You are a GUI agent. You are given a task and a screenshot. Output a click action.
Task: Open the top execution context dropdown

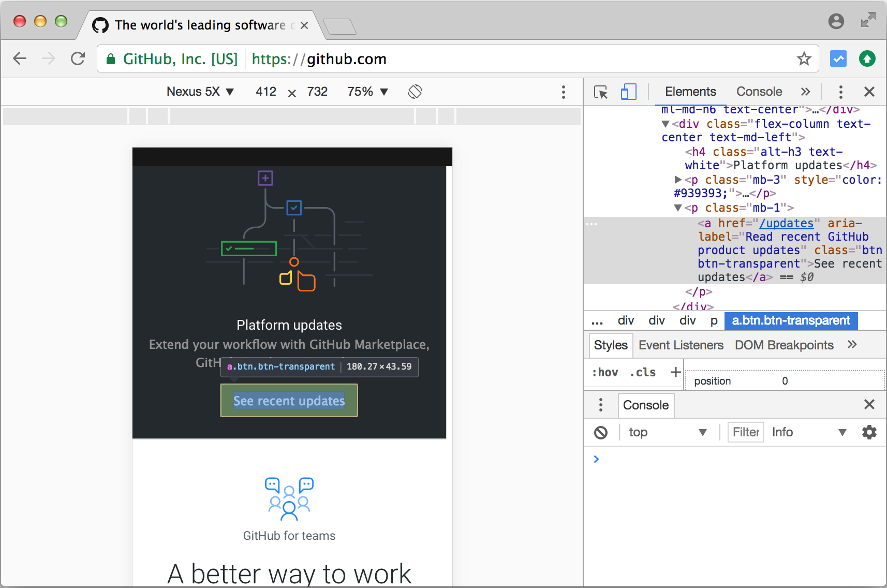(668, 432)
